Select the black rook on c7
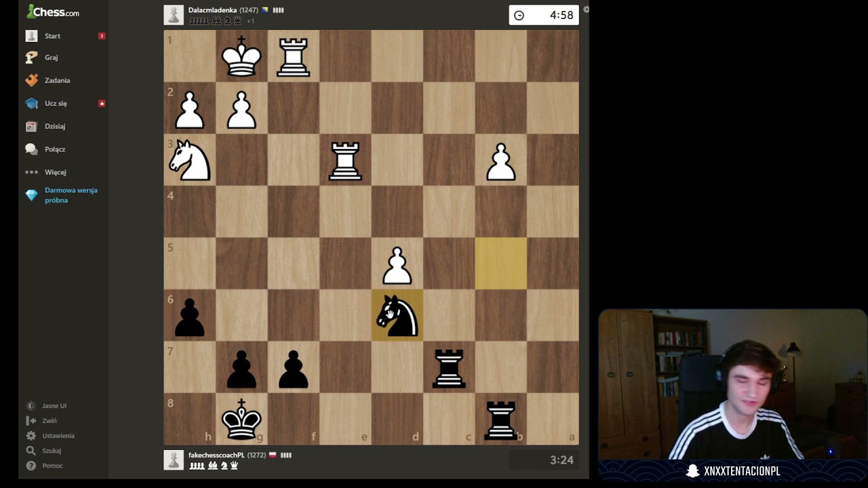Screen dimensions: 868x488 click(x=449, y=367)
